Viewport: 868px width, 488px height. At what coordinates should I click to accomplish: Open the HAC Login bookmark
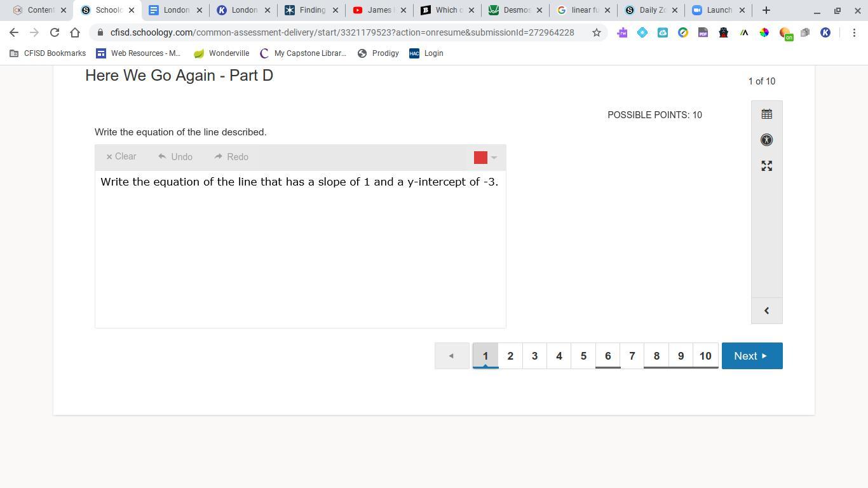tap(426, 53)
